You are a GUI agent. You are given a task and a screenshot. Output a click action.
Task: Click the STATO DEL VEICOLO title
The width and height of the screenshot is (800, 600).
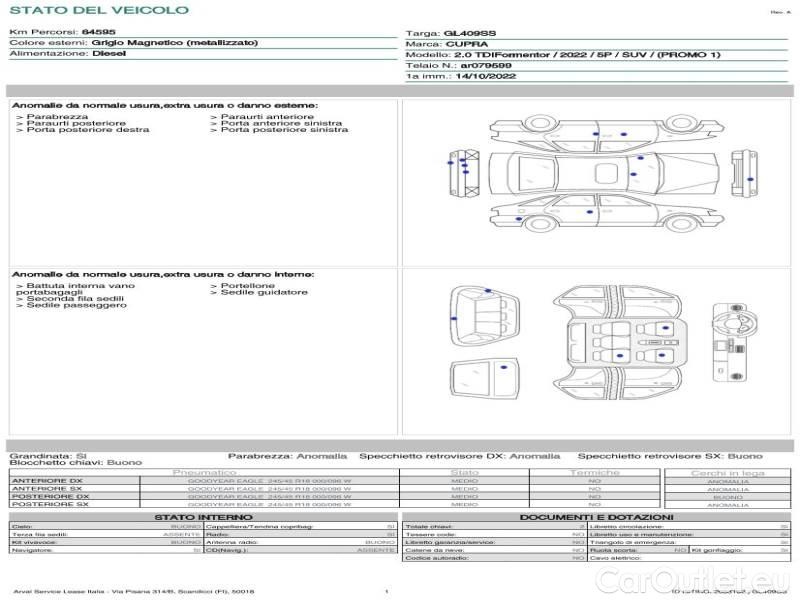(98, 10)
